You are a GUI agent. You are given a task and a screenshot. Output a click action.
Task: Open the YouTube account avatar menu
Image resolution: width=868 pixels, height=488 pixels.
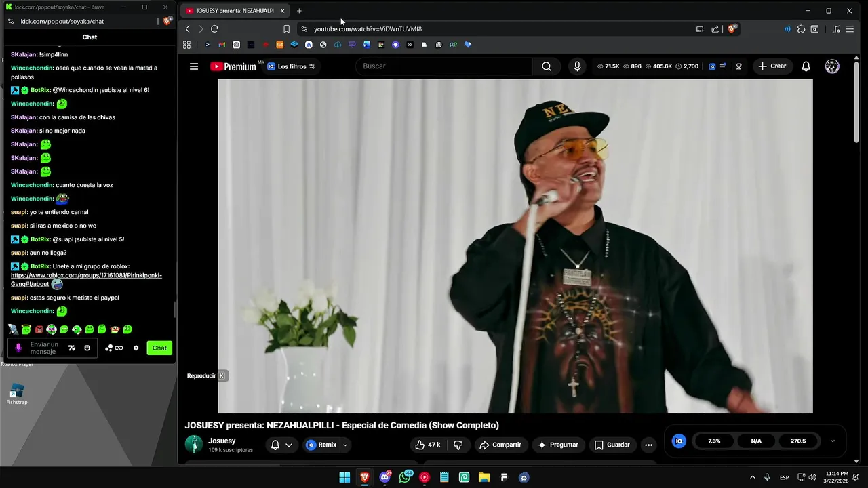pyautogui.click(x=832, y=66)
